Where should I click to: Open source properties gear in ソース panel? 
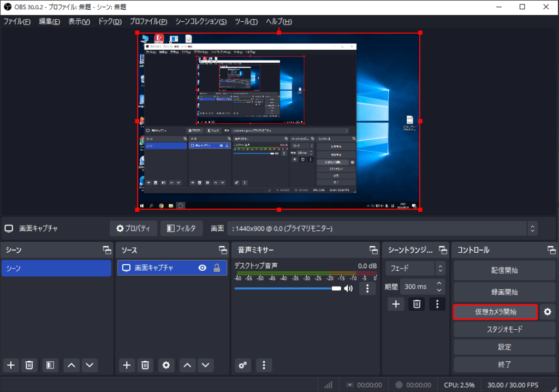166,365
